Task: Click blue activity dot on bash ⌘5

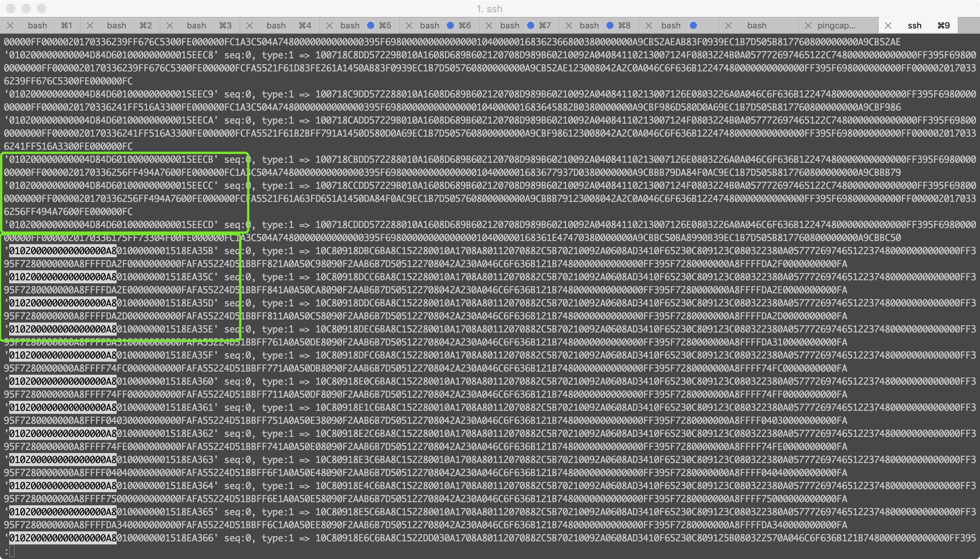Action: click(370, 25)
